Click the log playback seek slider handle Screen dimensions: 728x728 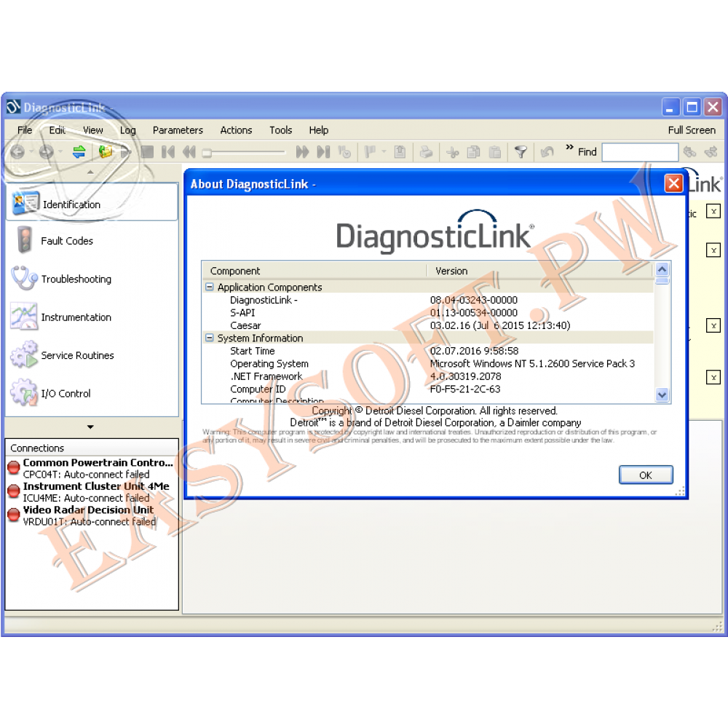(x=207, y=153)
